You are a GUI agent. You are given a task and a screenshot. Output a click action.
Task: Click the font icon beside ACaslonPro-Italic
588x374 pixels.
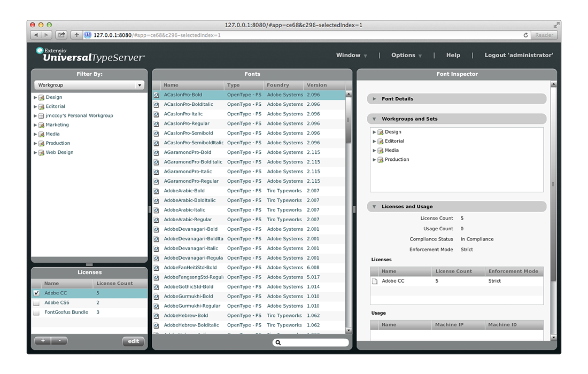point(157,114)
